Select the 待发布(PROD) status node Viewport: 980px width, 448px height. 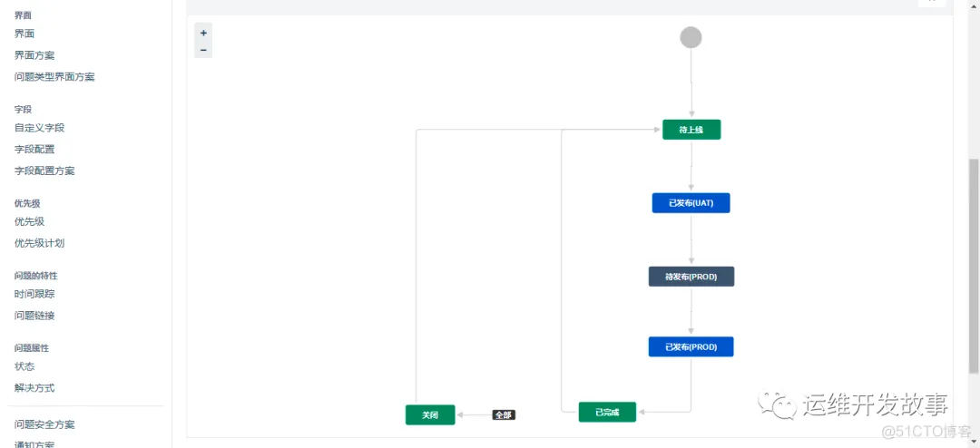point(691,277)
